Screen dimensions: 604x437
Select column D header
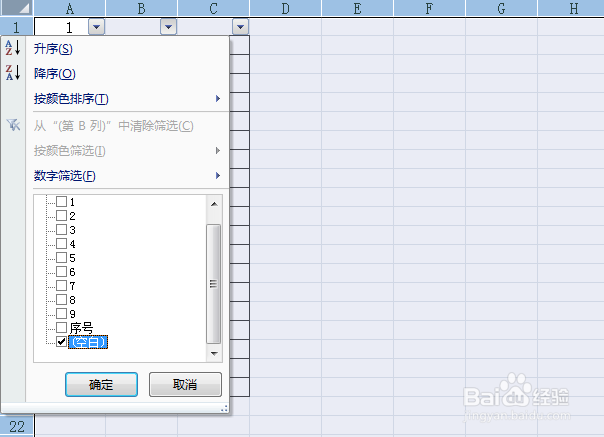285,8
